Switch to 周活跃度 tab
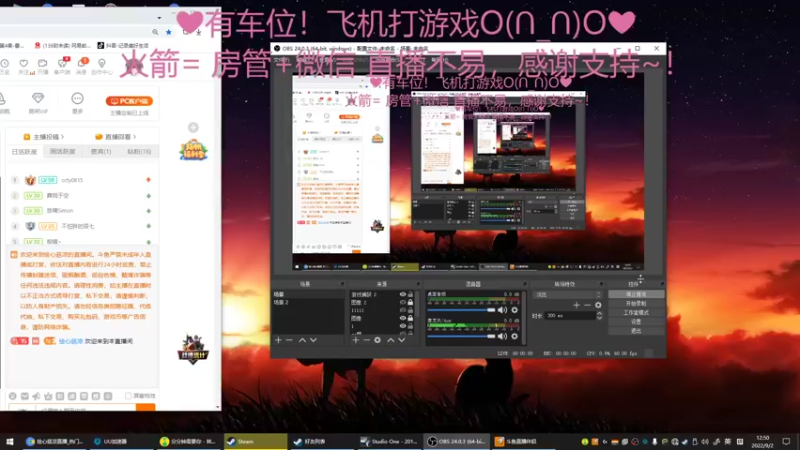This screenshot has height=450, width=800. click(63, 152)
